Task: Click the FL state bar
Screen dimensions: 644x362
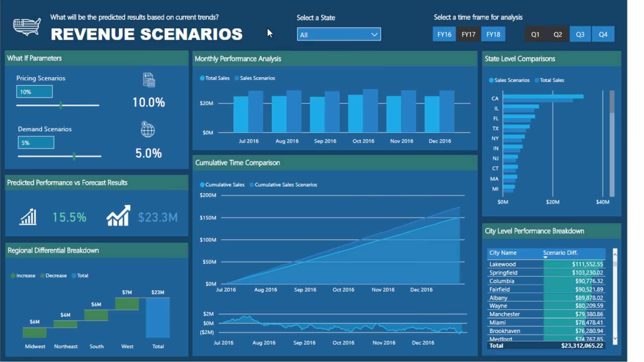Action: tap(519, 118)
